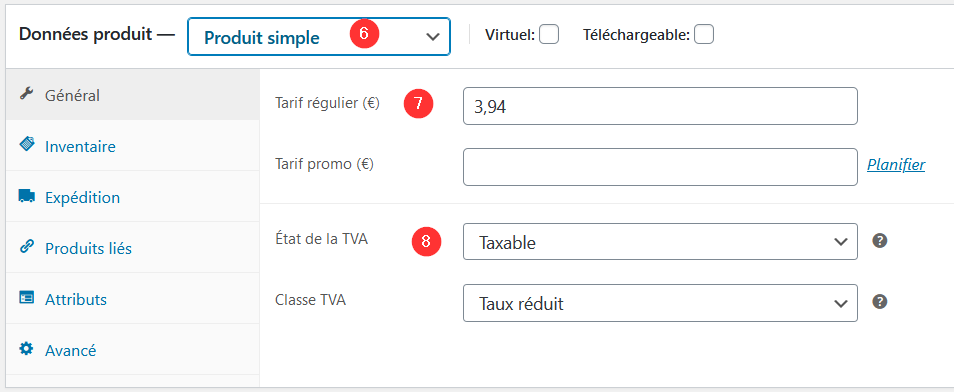
Task: Open the Classe TVA Taux réduit dropdown
Action: point(660,303)
